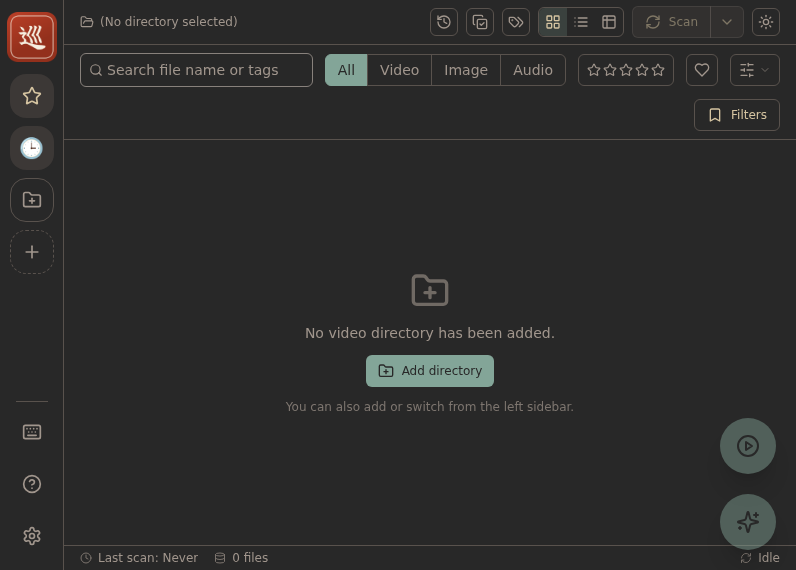Viewport: 796px width, 570px height.
Task: Click the Idle status indicator
Action: [760, 558]
